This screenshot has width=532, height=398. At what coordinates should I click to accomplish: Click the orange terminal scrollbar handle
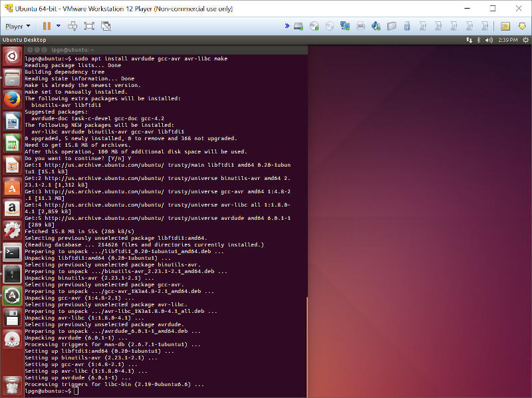pyautogui.click(x=307, y=347)
